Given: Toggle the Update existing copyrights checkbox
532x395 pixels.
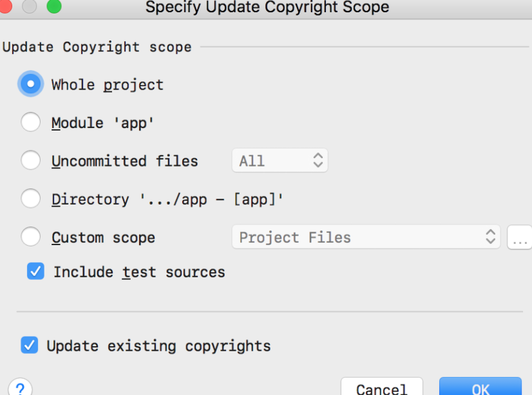Looking at the screenshot, I should pyautogui.click(x=29, y=345).
